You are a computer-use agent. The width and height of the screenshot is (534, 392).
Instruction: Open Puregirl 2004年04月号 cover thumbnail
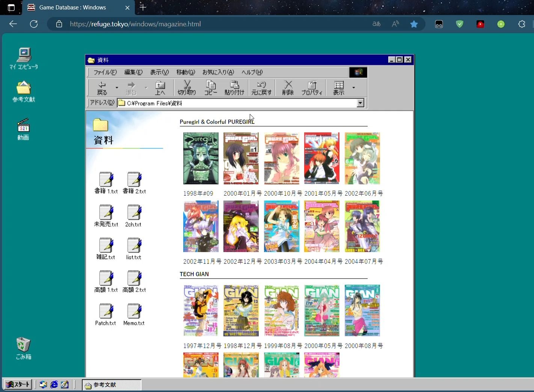(322, 226)
